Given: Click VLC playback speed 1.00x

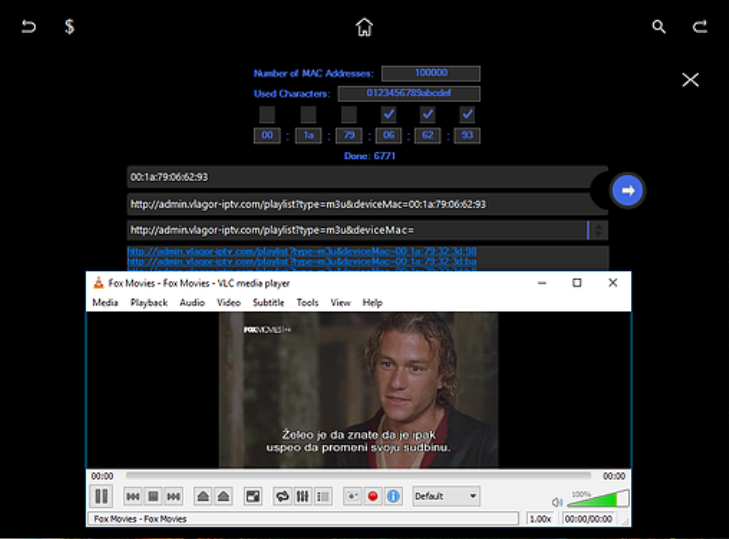Looking at the screenshot, I should (540, 519).
